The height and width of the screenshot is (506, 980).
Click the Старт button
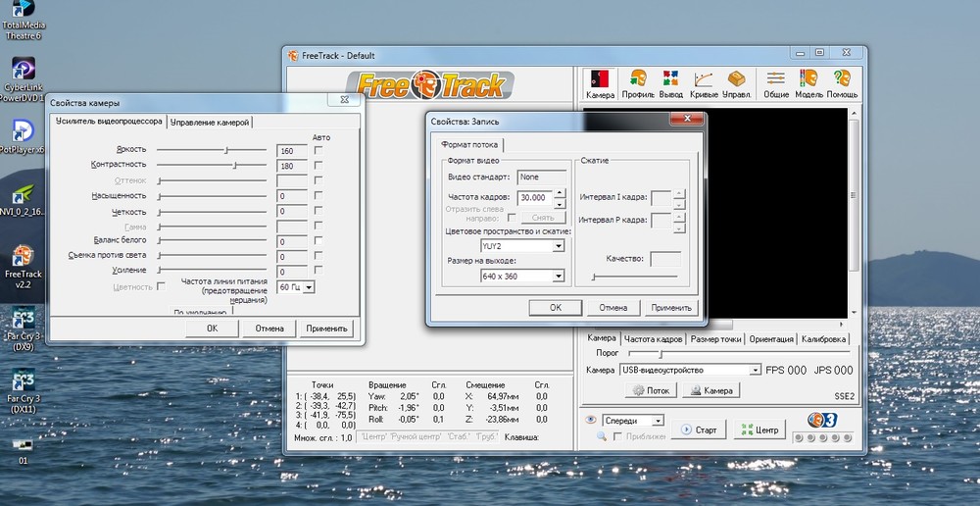point(700,430)
